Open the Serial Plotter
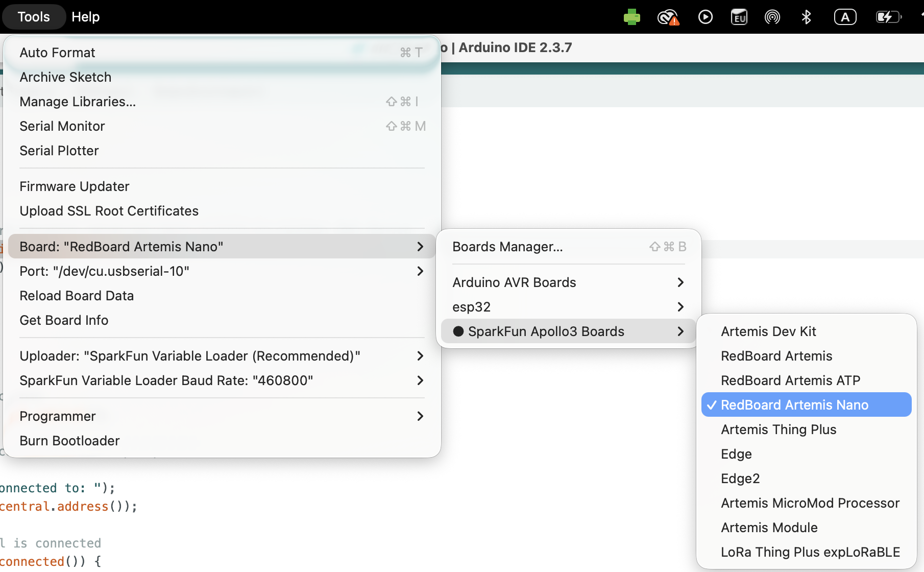The width and height of the screenshot is (924, 572). click(x=59, y=150)
